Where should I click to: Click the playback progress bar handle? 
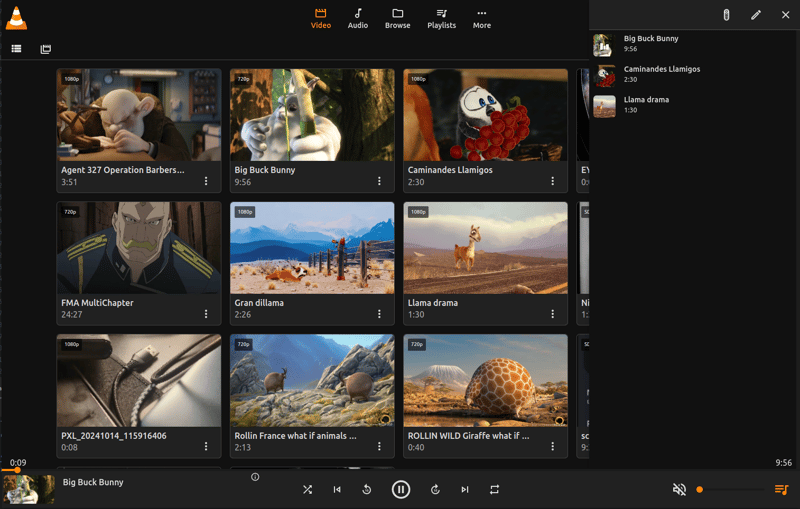click(x=17, y=470)
